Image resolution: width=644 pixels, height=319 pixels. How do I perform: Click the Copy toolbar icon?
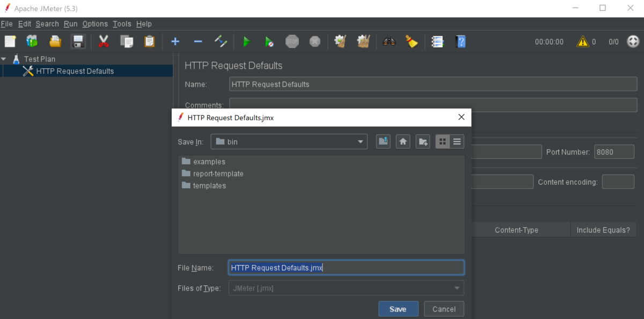click(127, 41)
